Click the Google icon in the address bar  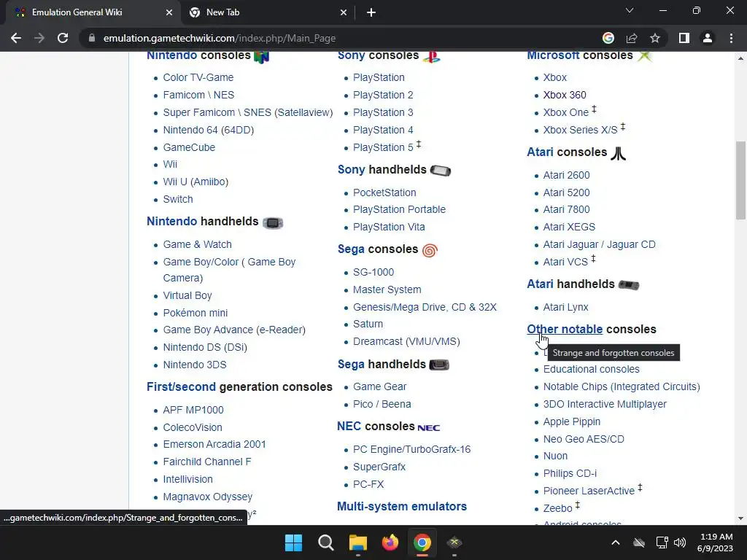(608, 38)
